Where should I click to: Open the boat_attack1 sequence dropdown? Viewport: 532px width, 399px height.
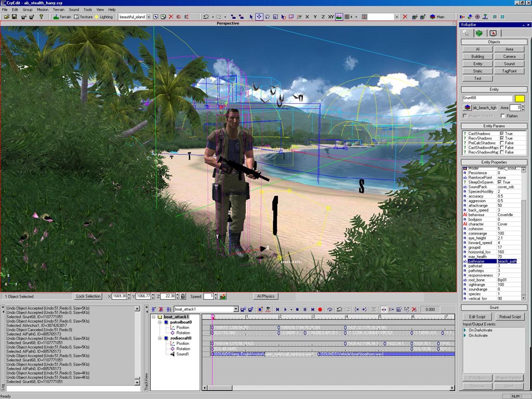236,309
